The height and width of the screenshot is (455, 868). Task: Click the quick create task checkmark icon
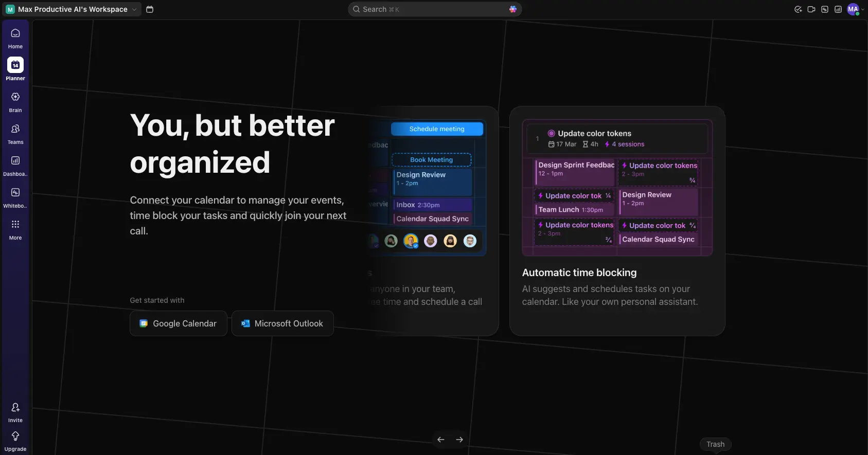(x=798, y=9)
